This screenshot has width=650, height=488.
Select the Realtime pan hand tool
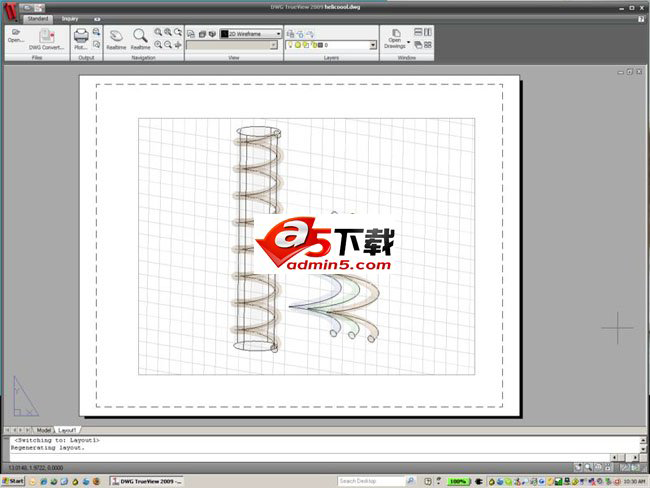click(x=116, y=37)
